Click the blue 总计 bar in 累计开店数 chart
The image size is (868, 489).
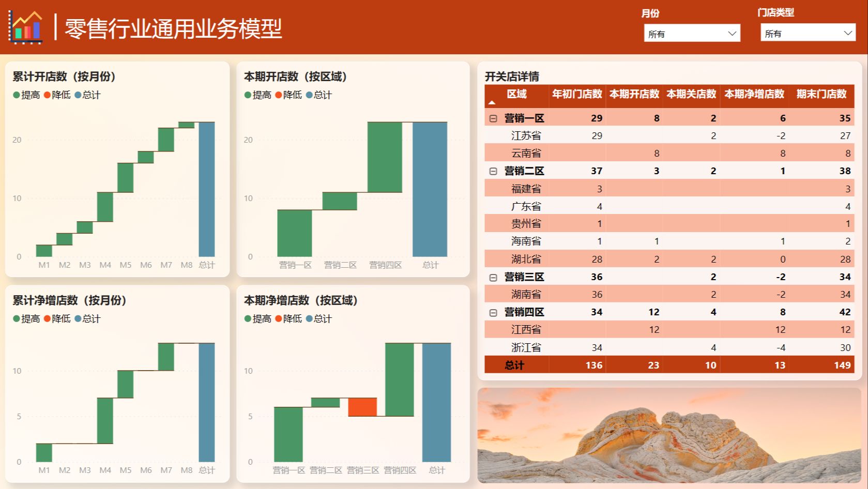pos(207,189)
